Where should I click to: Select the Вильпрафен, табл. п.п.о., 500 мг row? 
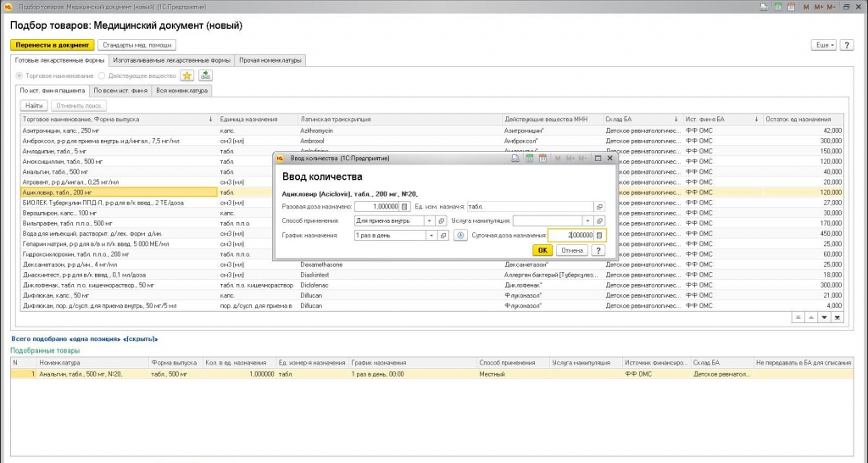click(x=431, y=223)
